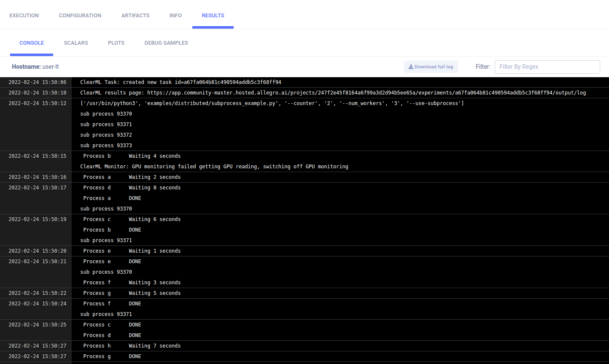Select the CONSOLE sub-tab
Viewport: 609px width, 364px height.
32,43
